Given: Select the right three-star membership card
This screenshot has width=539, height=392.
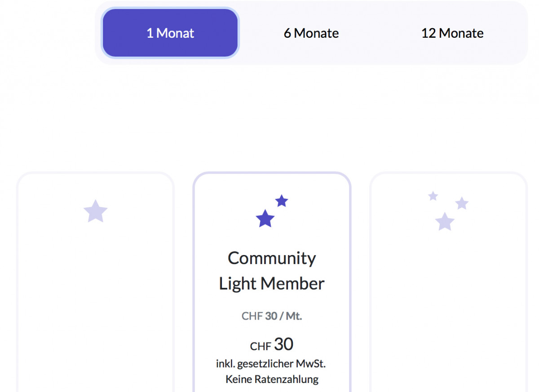Looking at the screenshot, I should (448, 282).
